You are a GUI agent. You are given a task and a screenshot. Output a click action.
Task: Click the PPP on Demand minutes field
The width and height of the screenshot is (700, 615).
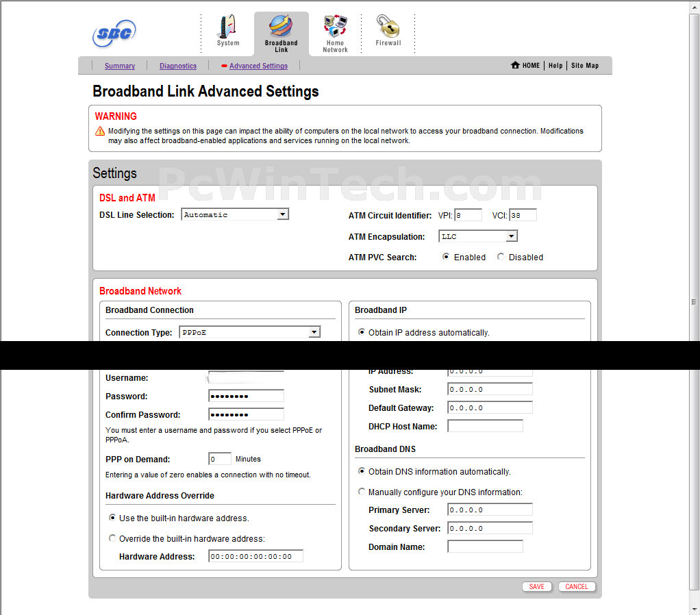220,459
